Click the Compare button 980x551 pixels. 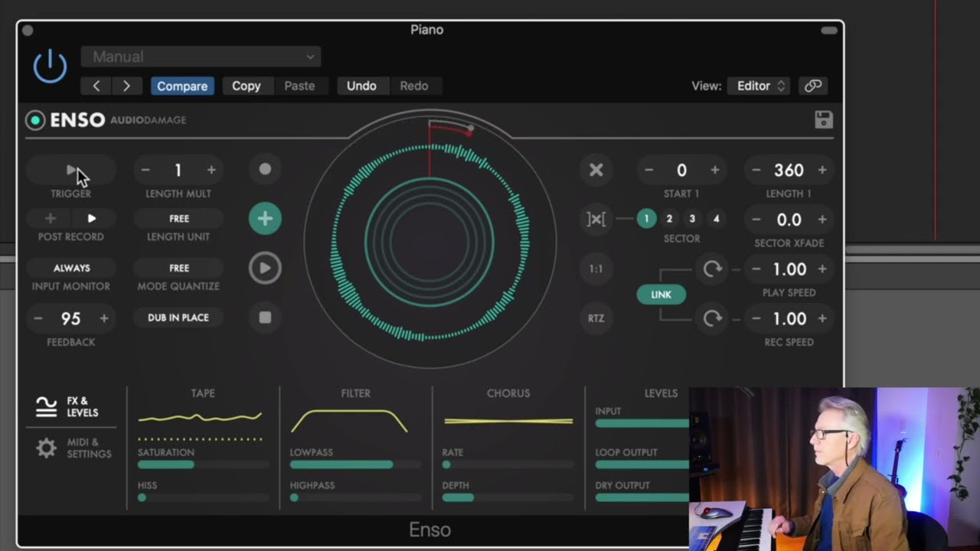tap(182, 86)
